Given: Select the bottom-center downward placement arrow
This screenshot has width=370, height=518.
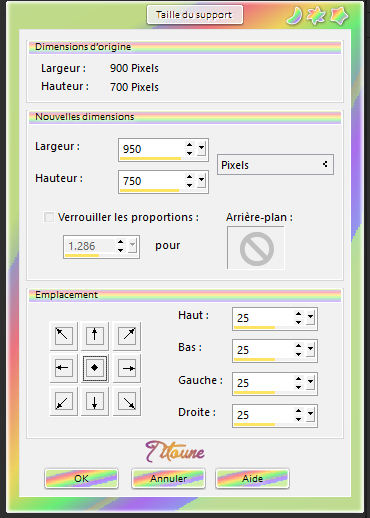Looking at the screenshot, I should click(95, 401).
